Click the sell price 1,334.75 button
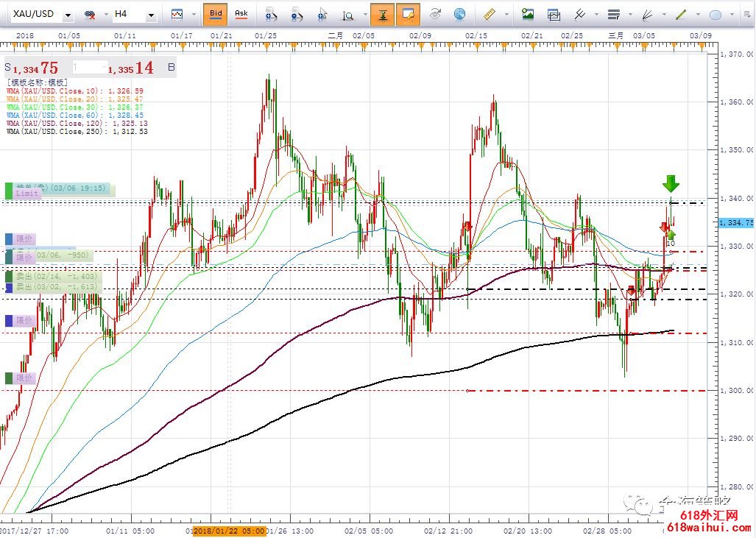This screenshot has height=538, width=756. coord(37,68)
